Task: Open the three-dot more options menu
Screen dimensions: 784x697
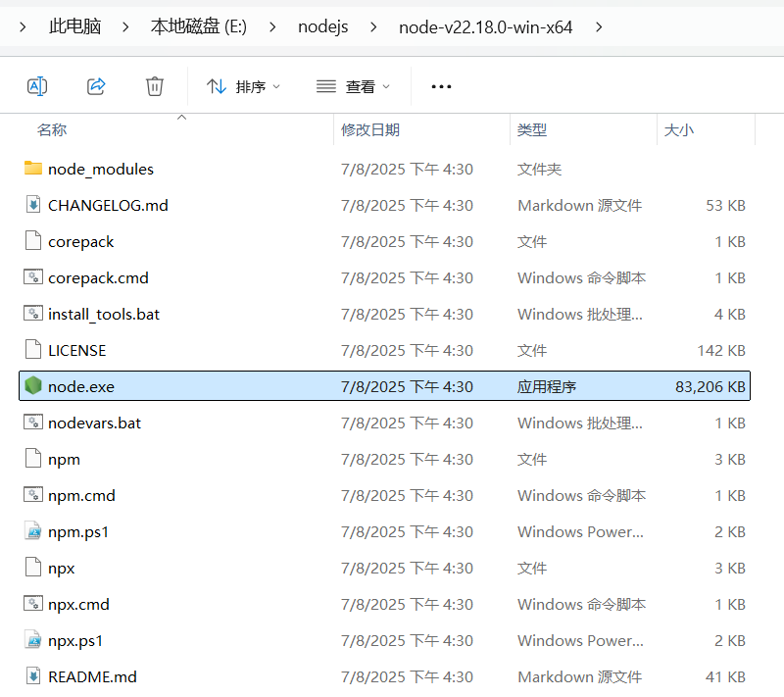Action: click(x=441, y=86)
